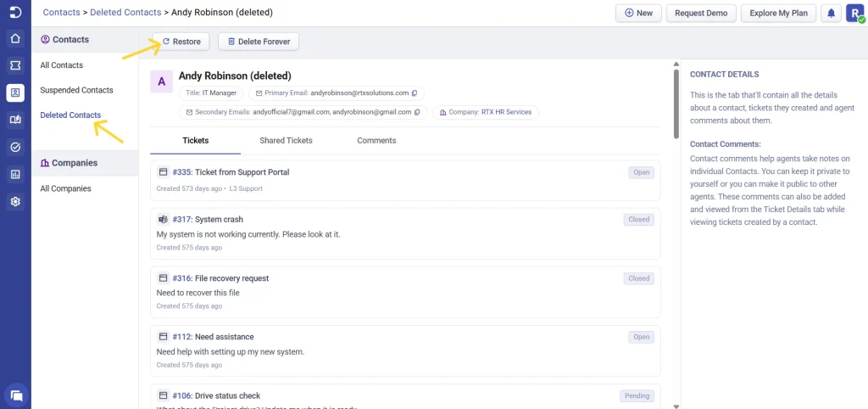
Task: Switch to the Tickets tab
Action: pos(196,141)
